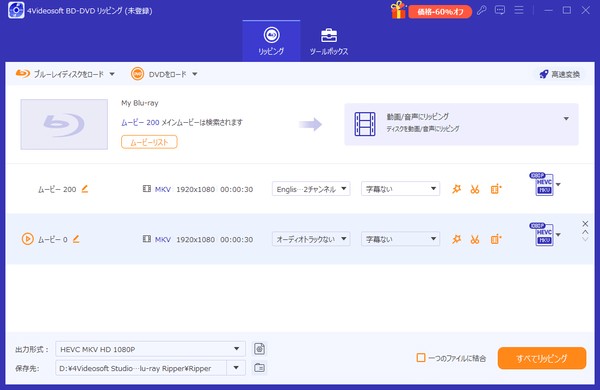The width and height of the screenshot is (600, 390).
Task: Open Englis…2チャンネル audio track dropdown
Action: (x=311, y=189)
